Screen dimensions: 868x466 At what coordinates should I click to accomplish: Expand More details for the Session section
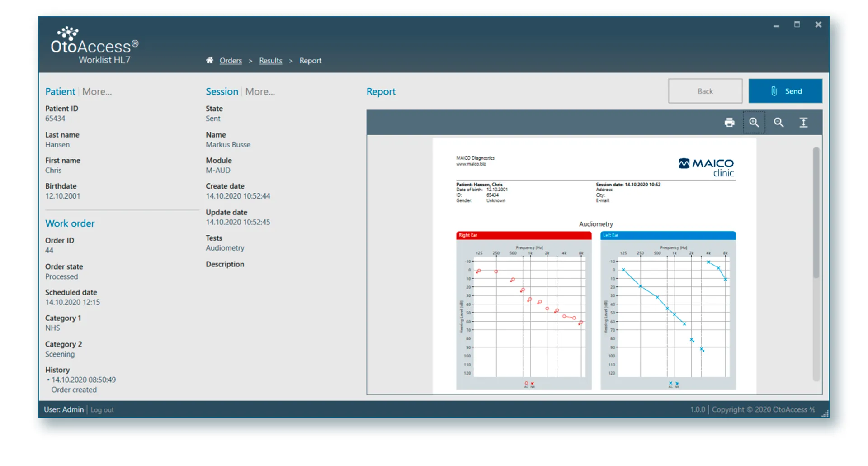coord(260,91)
